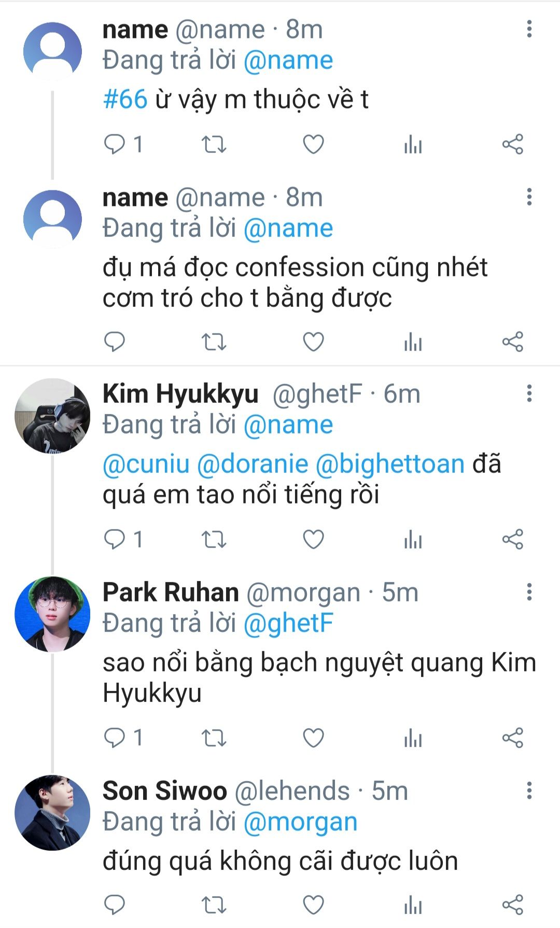Open the #66 hashtag

tap(125, 99)
